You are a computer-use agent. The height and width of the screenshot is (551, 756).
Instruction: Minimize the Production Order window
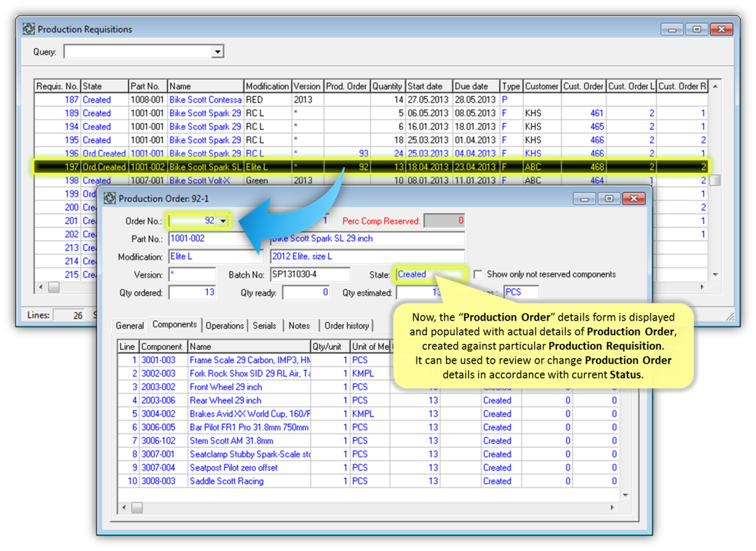pyautogui.click(x=584, y=198)
